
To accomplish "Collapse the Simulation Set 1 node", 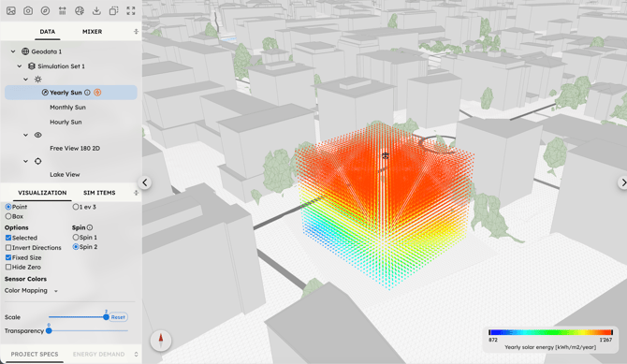I will [20, 66].
